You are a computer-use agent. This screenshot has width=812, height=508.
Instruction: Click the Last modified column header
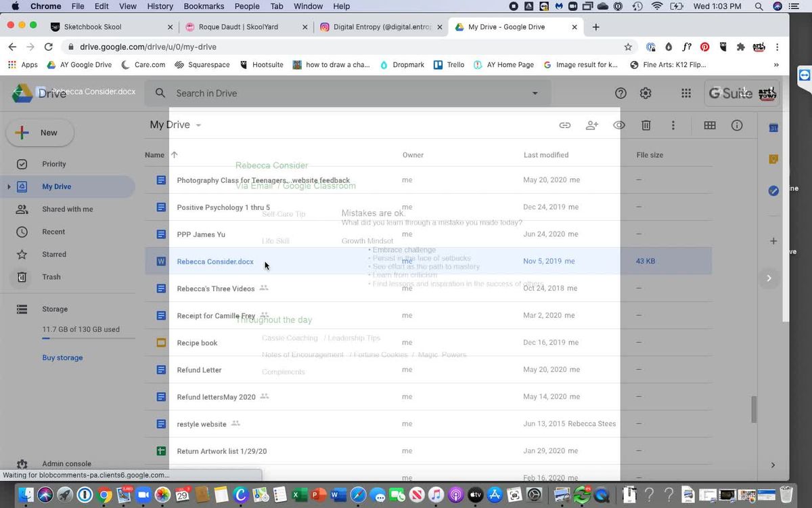pyautogui.click(x=546, y=155)
